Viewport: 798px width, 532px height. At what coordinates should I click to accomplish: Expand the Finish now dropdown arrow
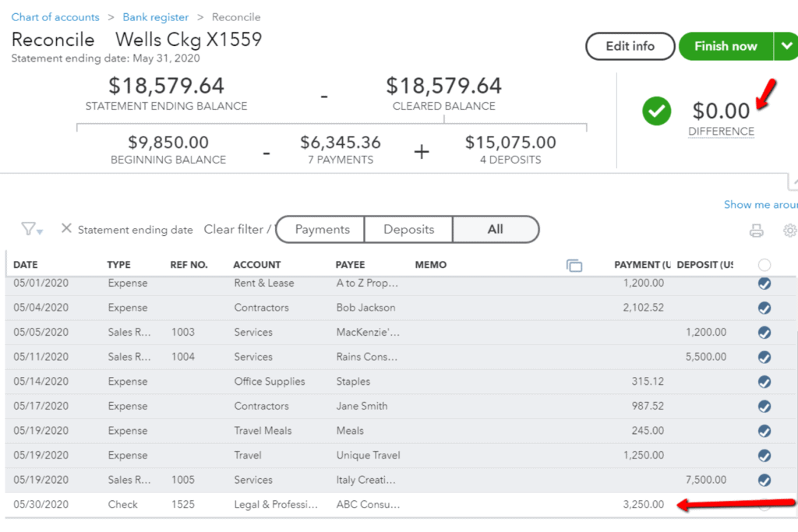[x=785, y=46]
